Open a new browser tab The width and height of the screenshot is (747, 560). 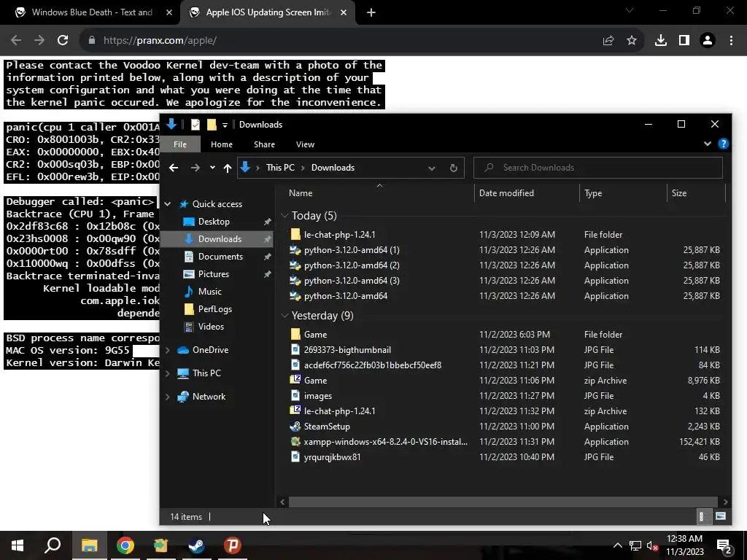(x=371, y=12)
